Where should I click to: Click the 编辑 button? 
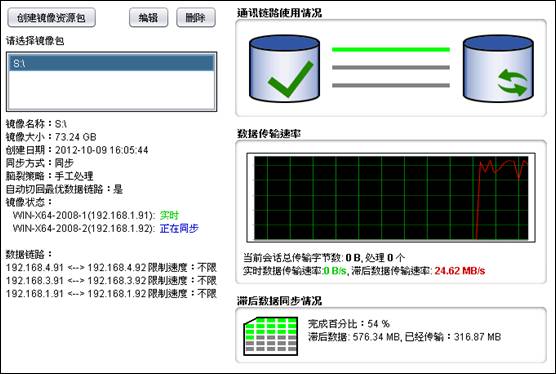(149, 18)
